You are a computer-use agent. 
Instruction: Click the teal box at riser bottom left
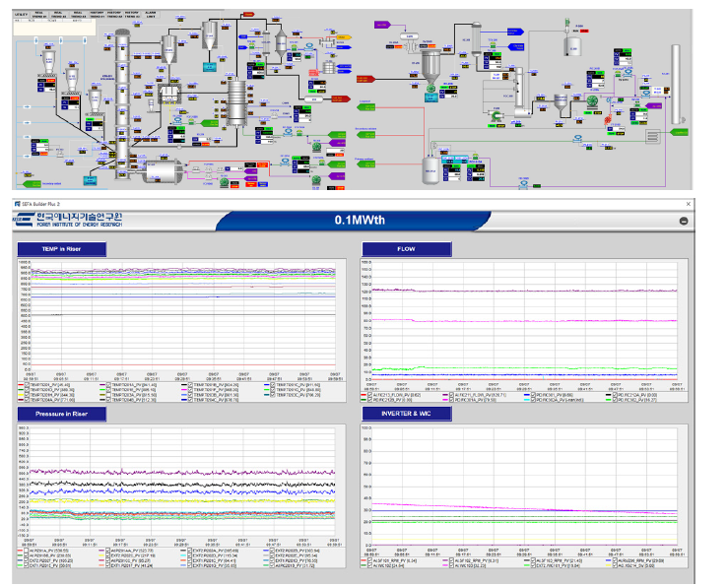coord(90,181)
